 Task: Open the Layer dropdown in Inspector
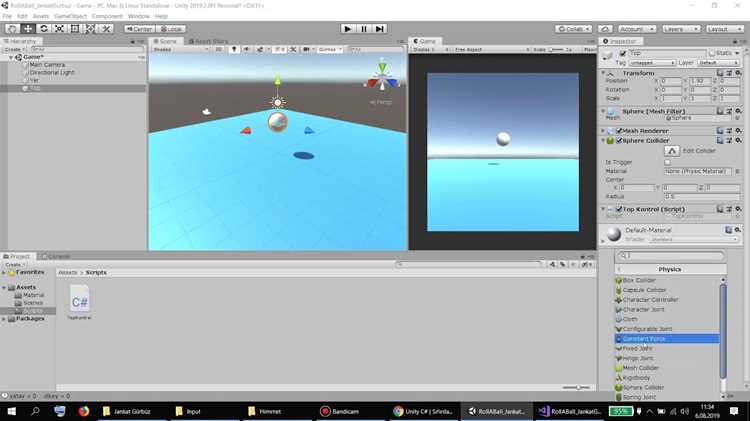point(717,63)
